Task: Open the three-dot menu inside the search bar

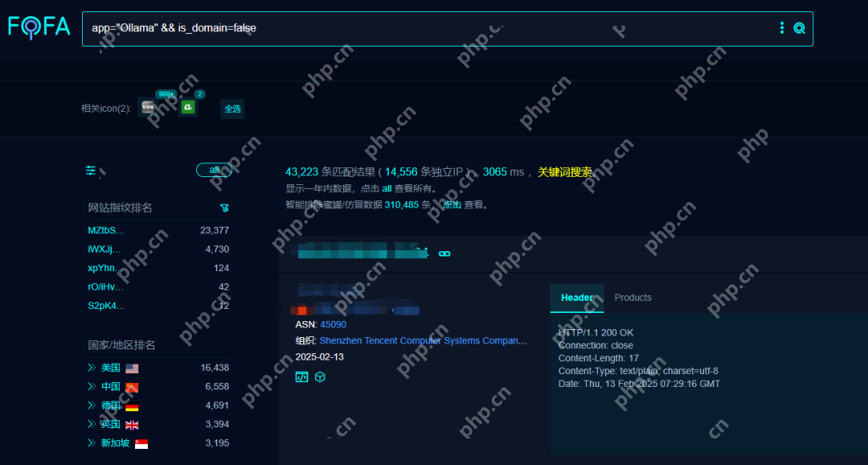Action: coord(782,27)
